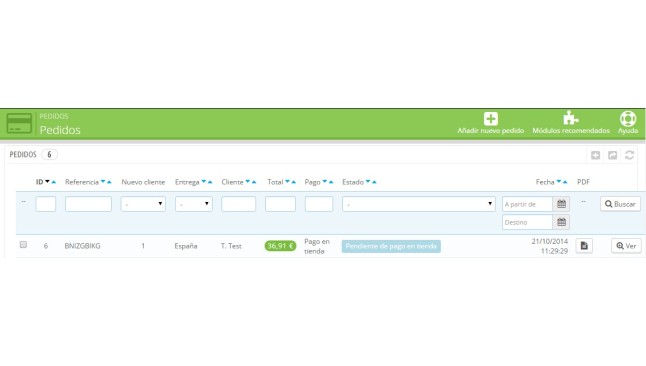Sort Estado column ascending
The width and height of the screenshot is (646, 366).
point(374,182)
